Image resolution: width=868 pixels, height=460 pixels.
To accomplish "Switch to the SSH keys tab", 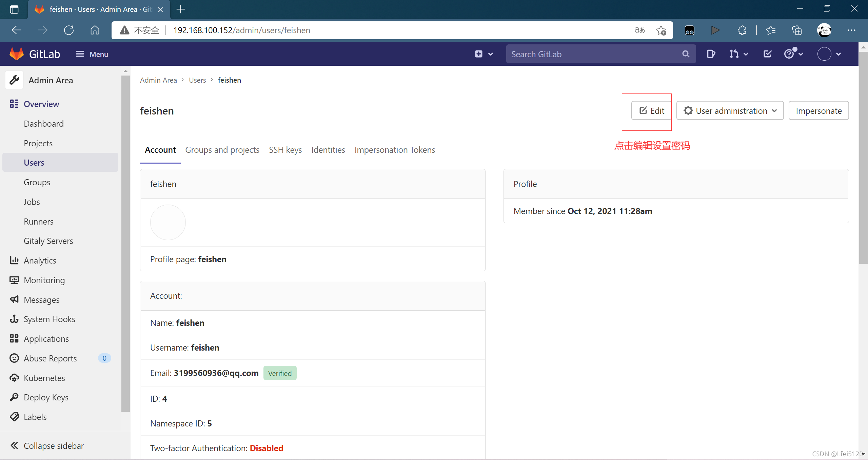I will [285, 150].
